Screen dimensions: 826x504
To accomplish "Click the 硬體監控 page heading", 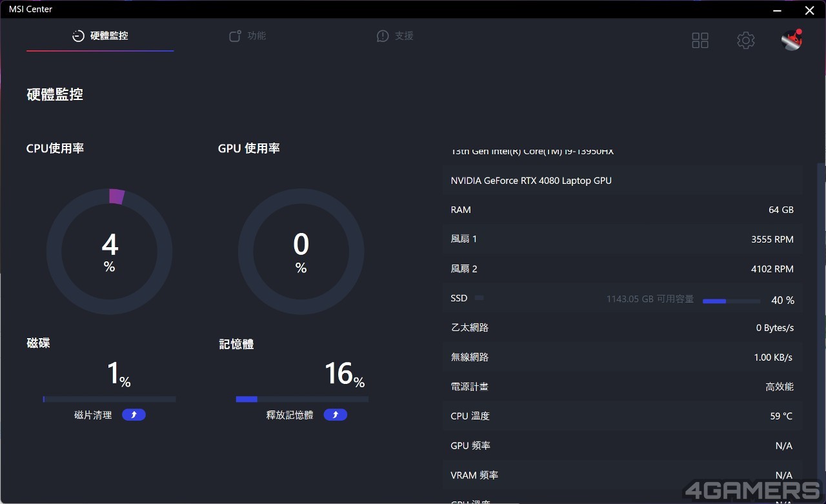I will 55,95.
